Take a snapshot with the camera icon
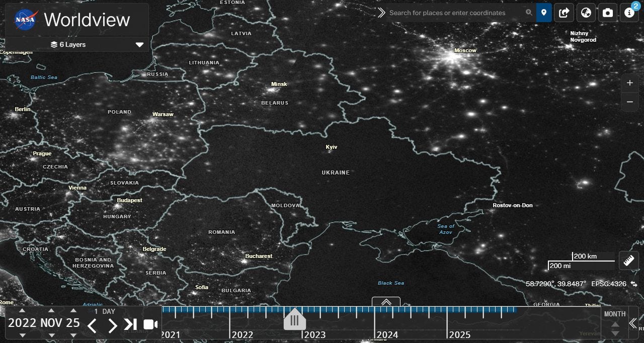 [608, 13]
